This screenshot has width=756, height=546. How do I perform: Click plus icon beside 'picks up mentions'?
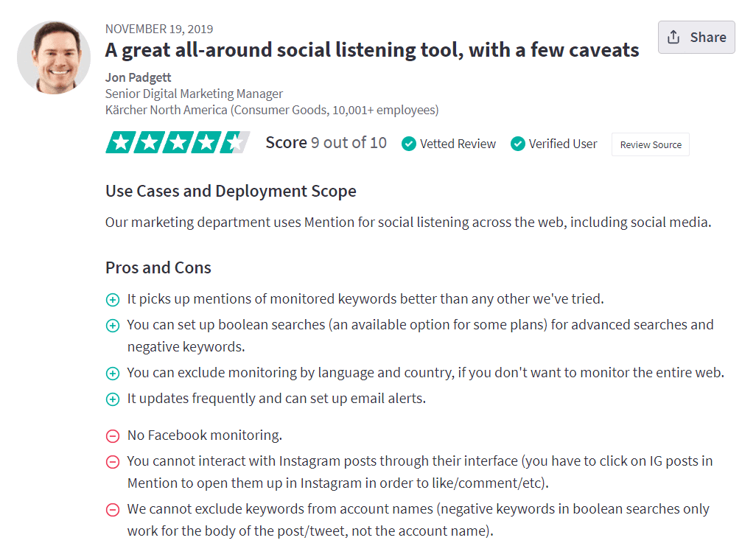[112, 300]
